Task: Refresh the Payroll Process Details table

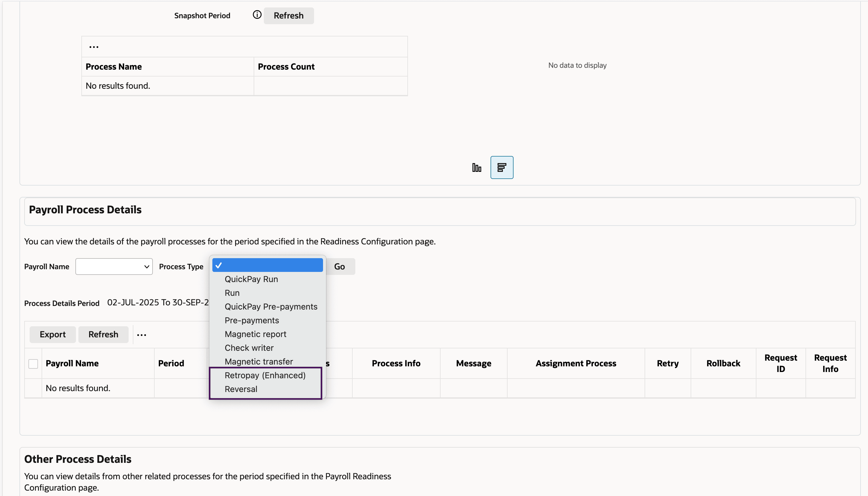Action: 103,334
